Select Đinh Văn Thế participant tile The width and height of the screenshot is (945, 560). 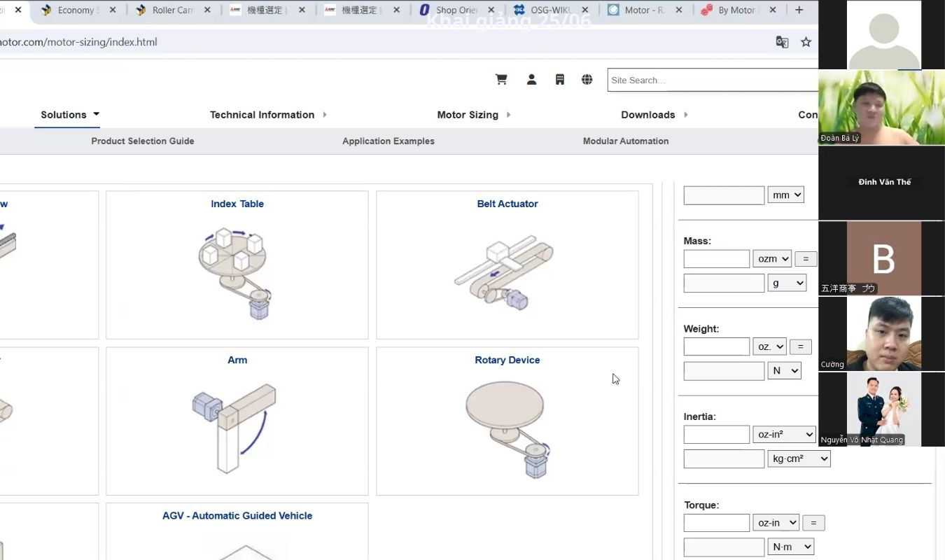(881, 183)
